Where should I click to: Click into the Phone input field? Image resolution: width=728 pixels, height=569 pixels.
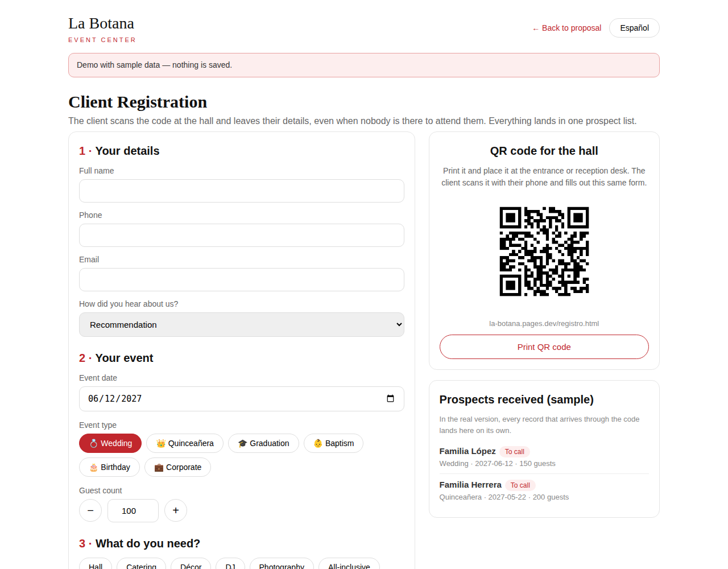click(242, 235)
